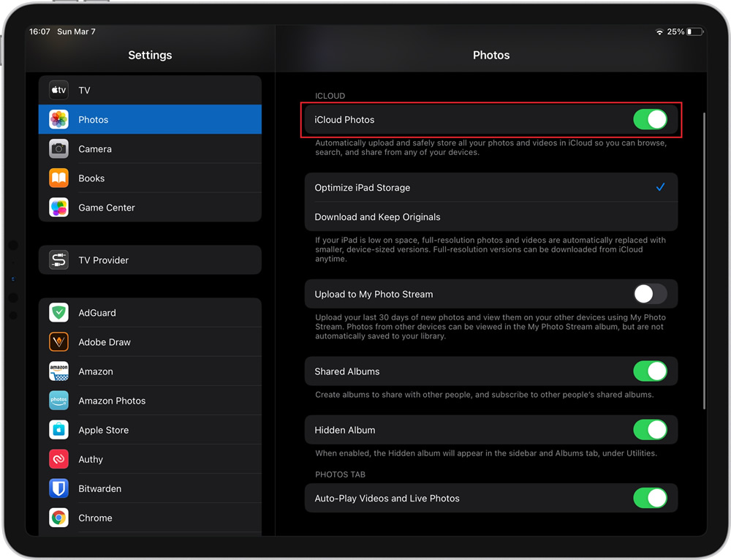This screenshot has width=731, height=560.
Task: Tap the TV Provider icon
Action: coord(58,260)
